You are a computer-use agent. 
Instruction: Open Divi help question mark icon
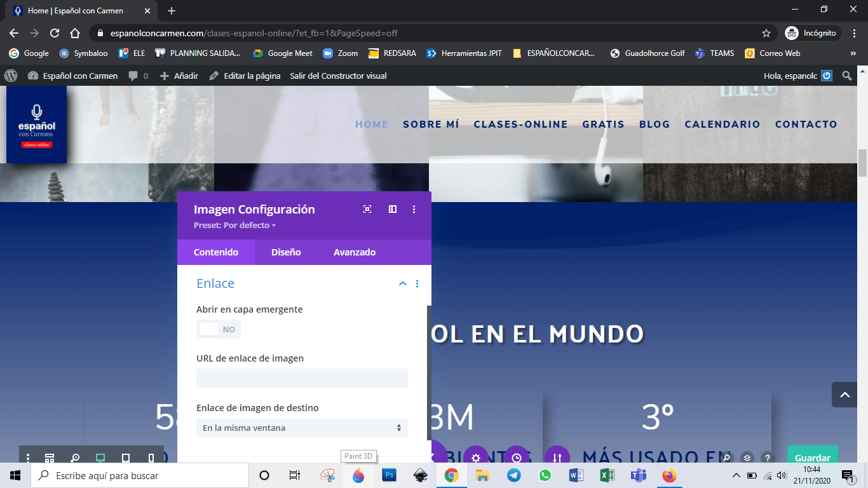767,457
